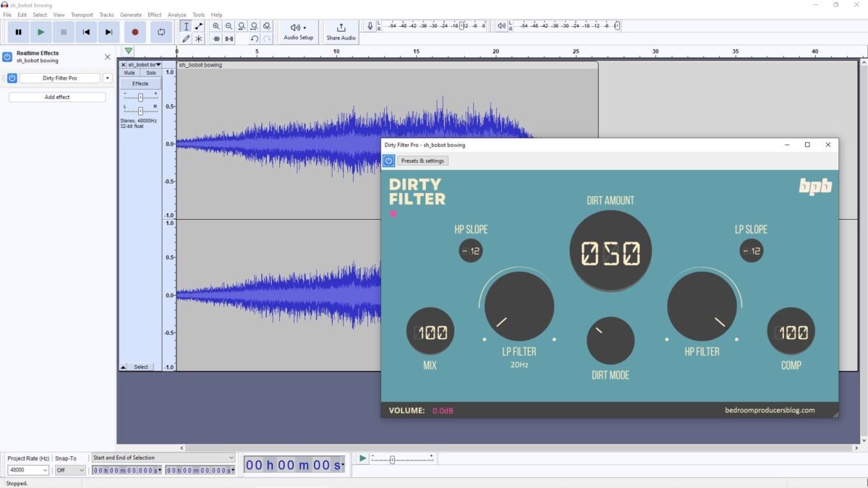
Task: Select the Draw tool
Action: click(186, 39)
